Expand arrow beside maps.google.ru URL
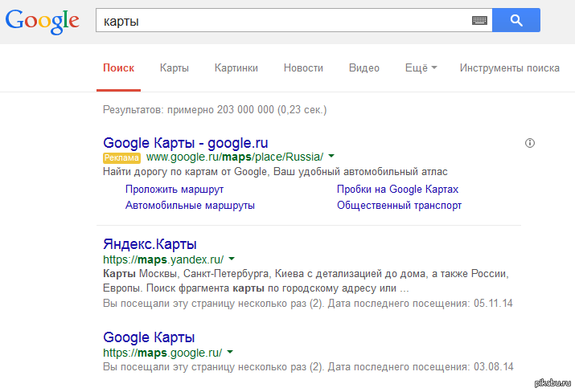 click(230, 352)
